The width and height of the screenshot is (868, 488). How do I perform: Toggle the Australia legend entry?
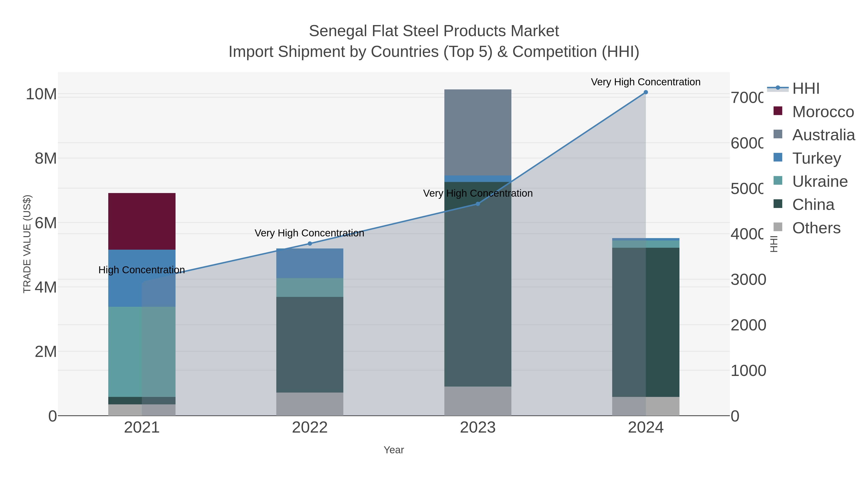(814, 135)
